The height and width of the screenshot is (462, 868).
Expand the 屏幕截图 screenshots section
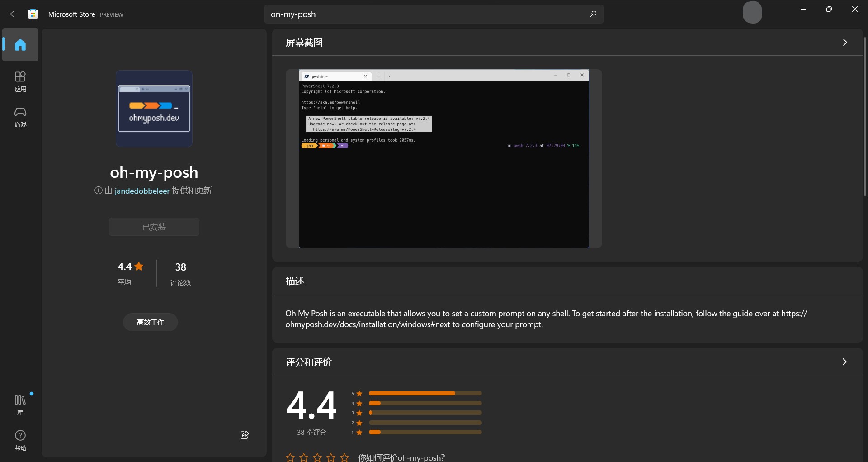[x=844, y=43]
